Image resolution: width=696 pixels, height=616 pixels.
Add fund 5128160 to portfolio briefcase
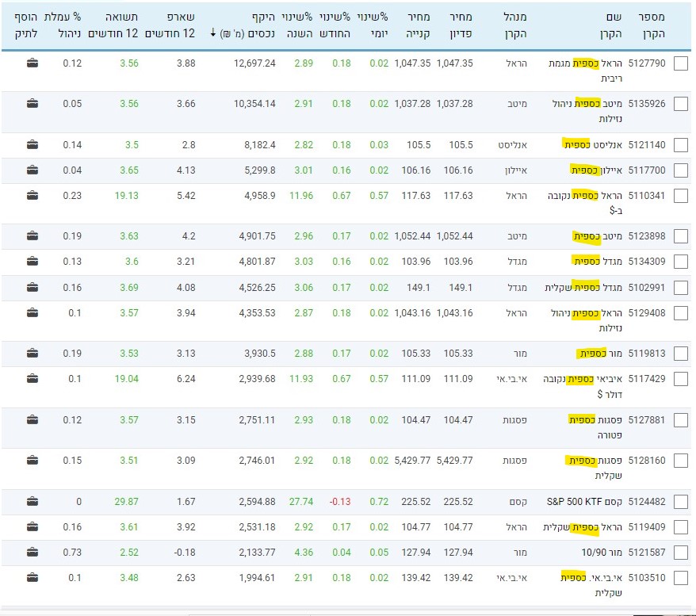(x=33, y=461)
